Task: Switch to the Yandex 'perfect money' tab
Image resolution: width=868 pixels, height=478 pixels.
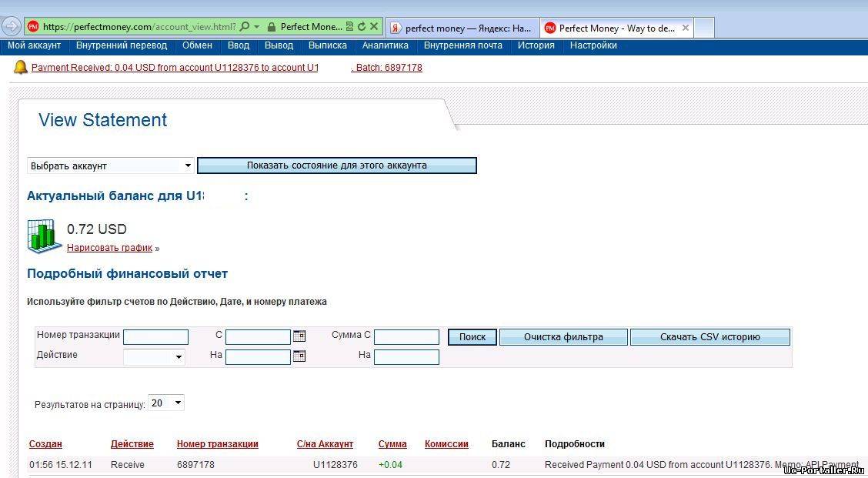Action: tap(462, 28)
